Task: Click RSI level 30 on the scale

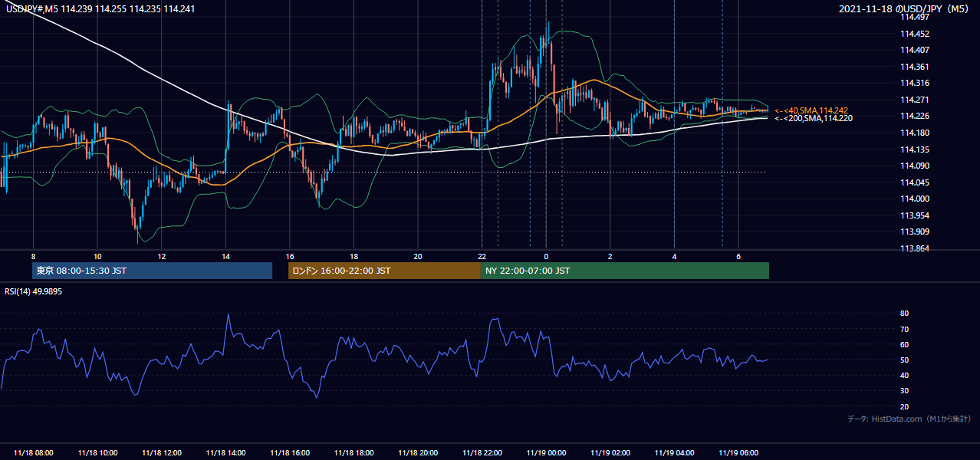Action: pos(904,391)
